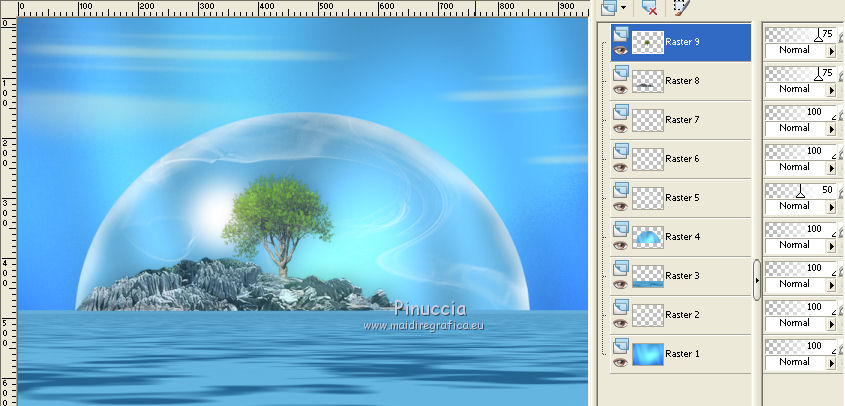Click the raster layer type icon of Raster 8

[x=621, y=73]
